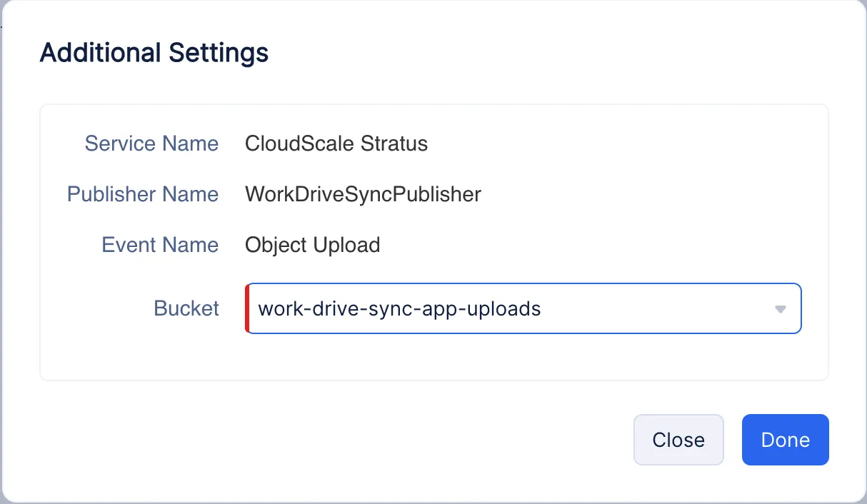Focus the bucket combo box

click(500, 308)
